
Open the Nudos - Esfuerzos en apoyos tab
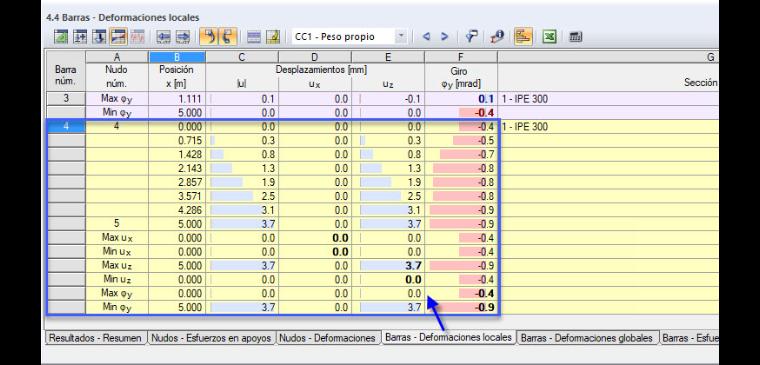coord(211,338)
